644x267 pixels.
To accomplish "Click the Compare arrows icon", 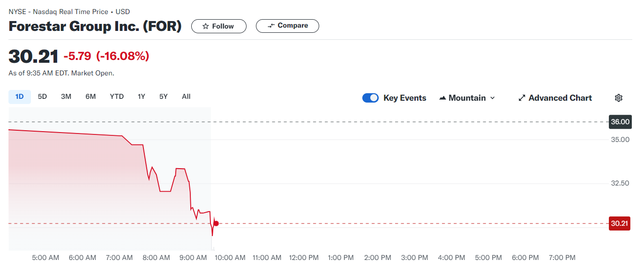I will click(x=271, y=26).
